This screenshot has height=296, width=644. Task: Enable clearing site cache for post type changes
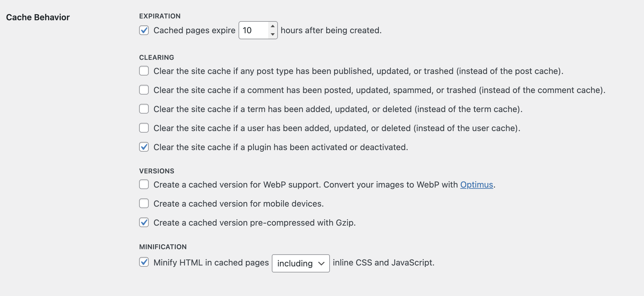pyautogui.click(x=144, y=71)
